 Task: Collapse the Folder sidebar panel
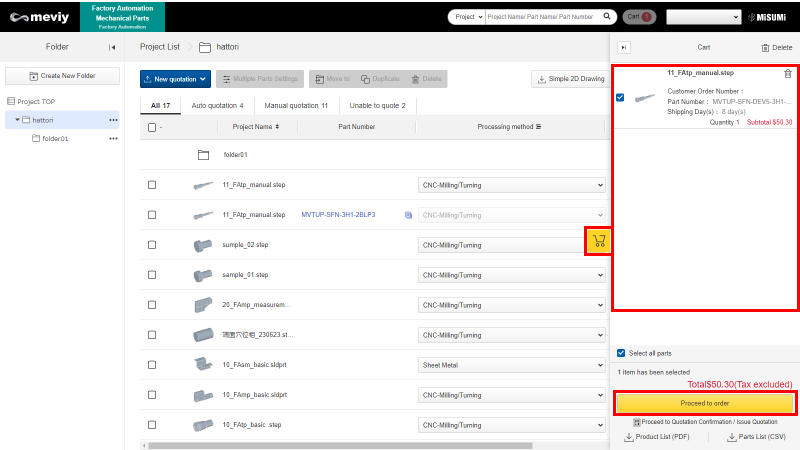click(x=111, y=47)
